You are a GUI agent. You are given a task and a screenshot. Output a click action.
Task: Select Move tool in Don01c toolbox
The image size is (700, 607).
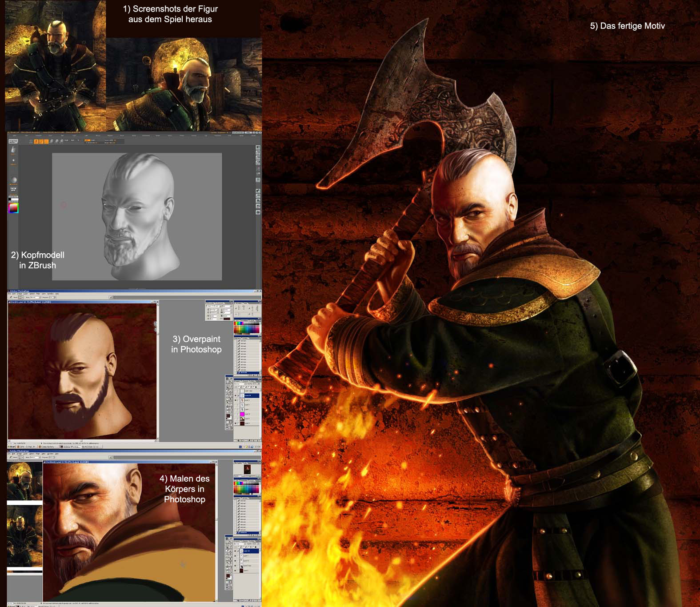[x=231, y=382]
